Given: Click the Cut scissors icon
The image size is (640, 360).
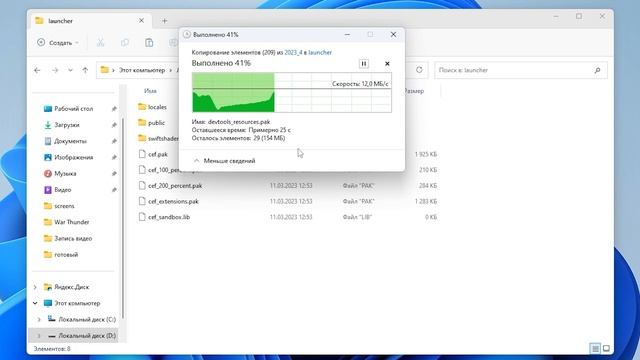Looking at the screenshot, I should pos(100,42).
